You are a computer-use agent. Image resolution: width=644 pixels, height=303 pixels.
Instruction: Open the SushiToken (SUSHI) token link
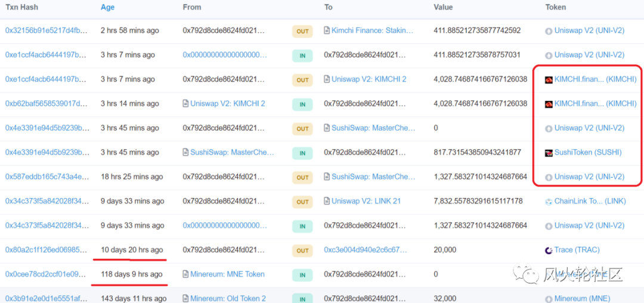pyautogui.click(x=588, y=152)
